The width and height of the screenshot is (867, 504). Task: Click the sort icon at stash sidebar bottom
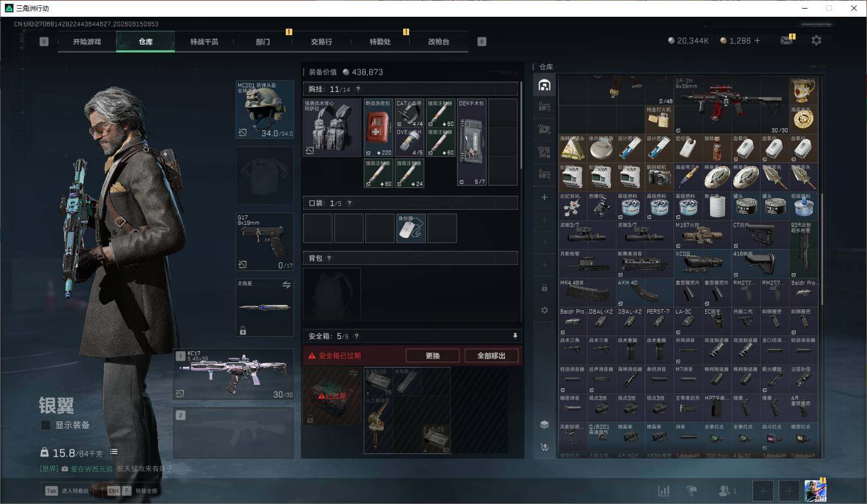click(x=544, y=447)
